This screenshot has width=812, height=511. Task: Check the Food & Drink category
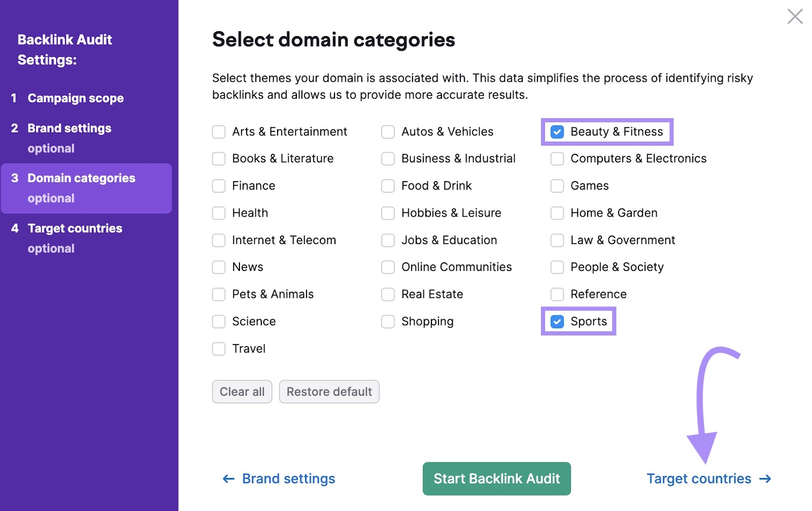tap(388, 186)
